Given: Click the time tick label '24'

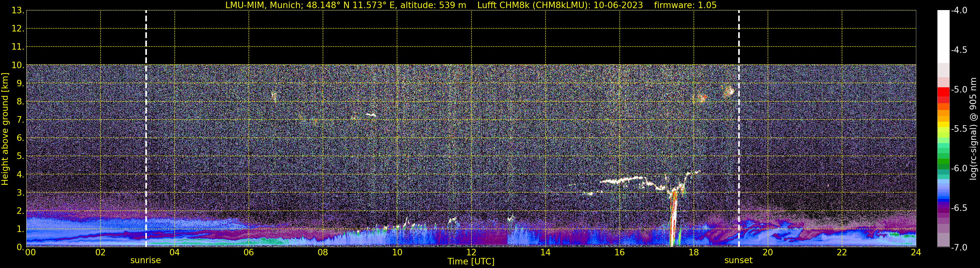Looking at the screenshot, I should pyautogui.click(x=916, y=252).
